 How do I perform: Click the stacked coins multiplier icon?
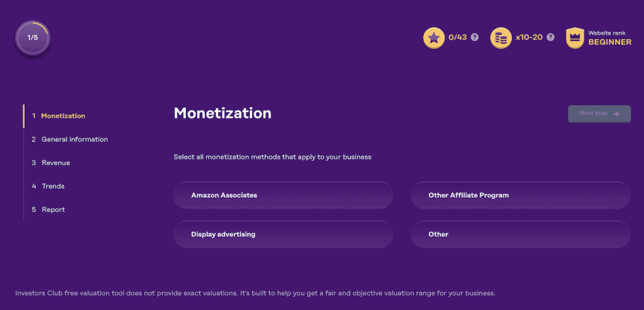click(501, 37)
